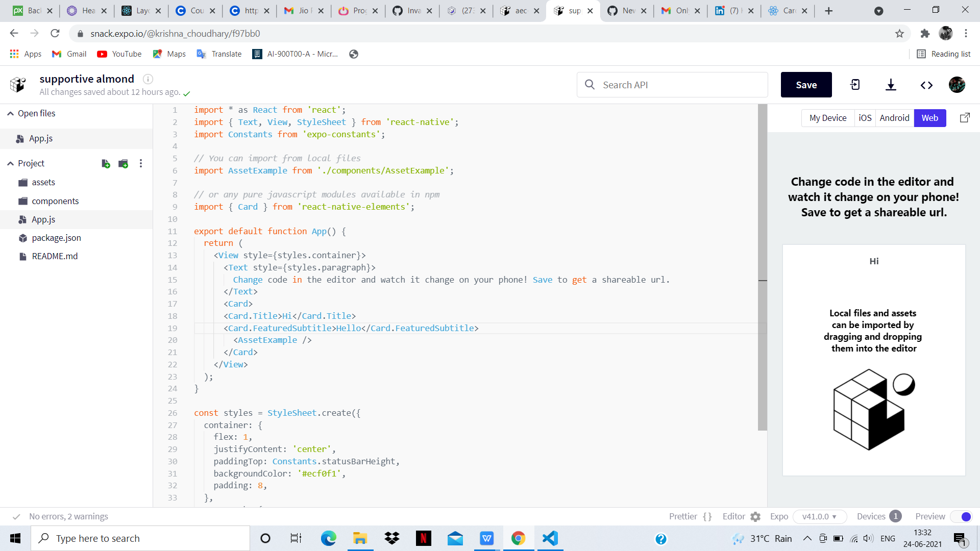The image size is (980, 551).
Task: Select package.json in the Project tree
Action: [x=55, y=238]
